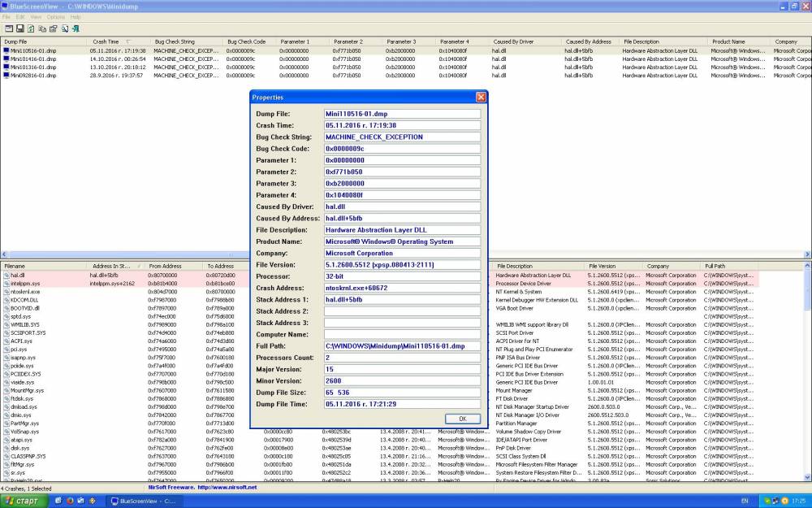The width and height of the screenshot is (812, 508).
Task: Click the Properties toolbar icon
Action: point(54,29)
